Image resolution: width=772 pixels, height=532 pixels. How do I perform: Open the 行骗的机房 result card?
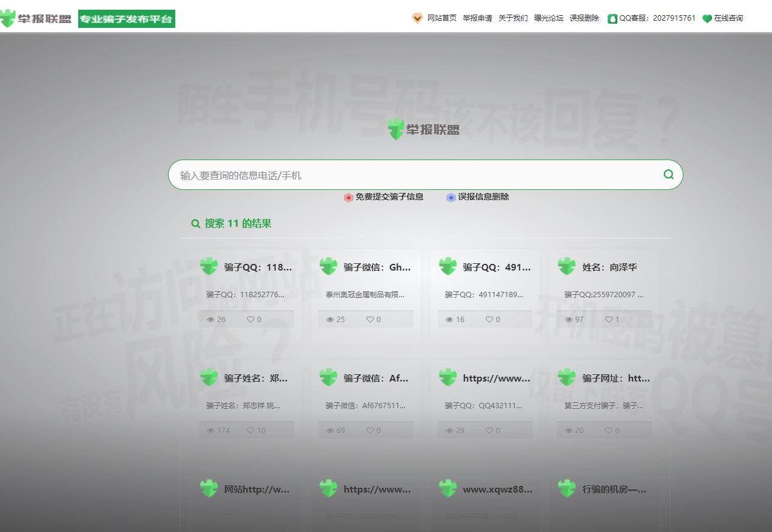click(x=614, y=489)
